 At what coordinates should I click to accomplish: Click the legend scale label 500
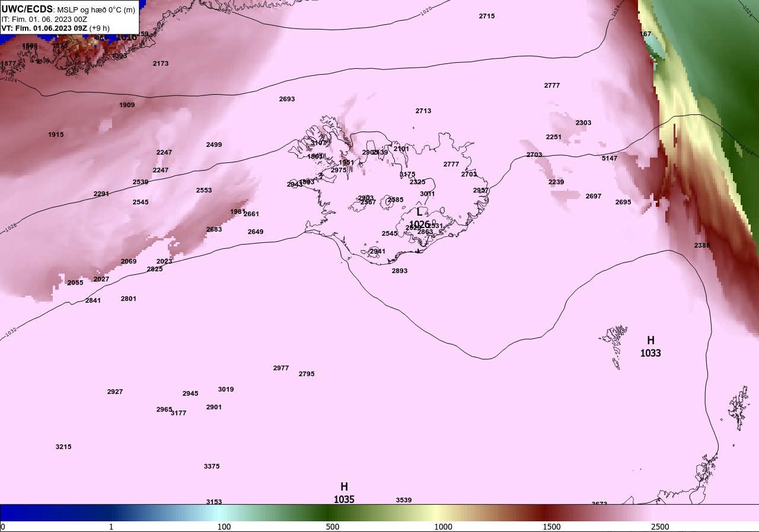[x=333, y=527]
